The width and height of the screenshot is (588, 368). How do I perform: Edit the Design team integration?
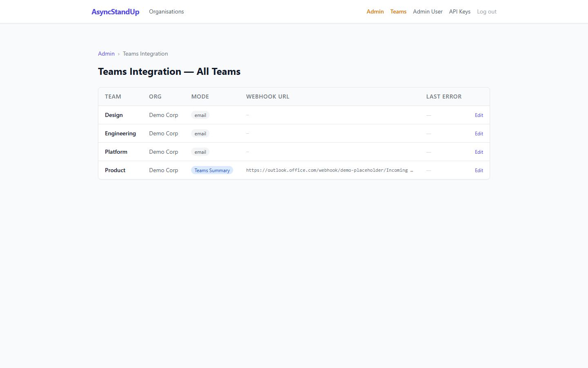[x=479, y=115]
